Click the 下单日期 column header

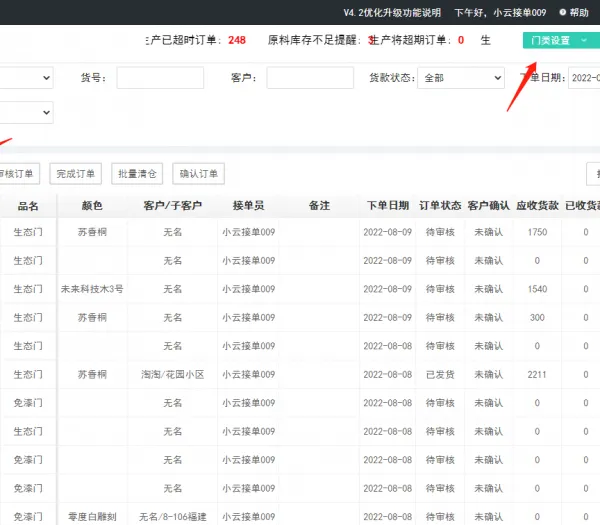(388, 206)
